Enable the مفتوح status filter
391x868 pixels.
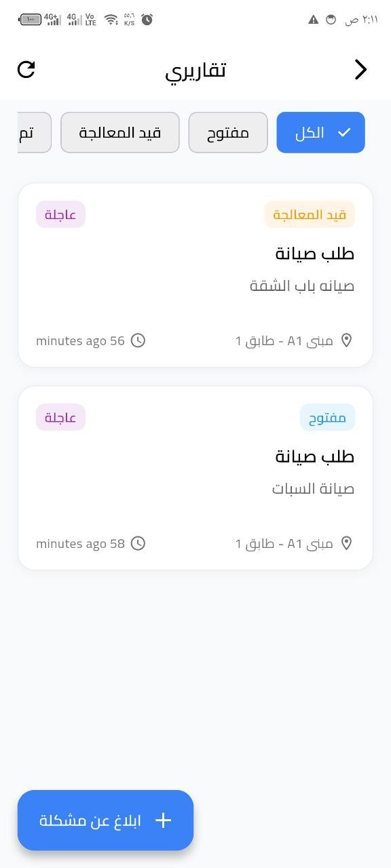pyautogui.click(x=228, y=132)
